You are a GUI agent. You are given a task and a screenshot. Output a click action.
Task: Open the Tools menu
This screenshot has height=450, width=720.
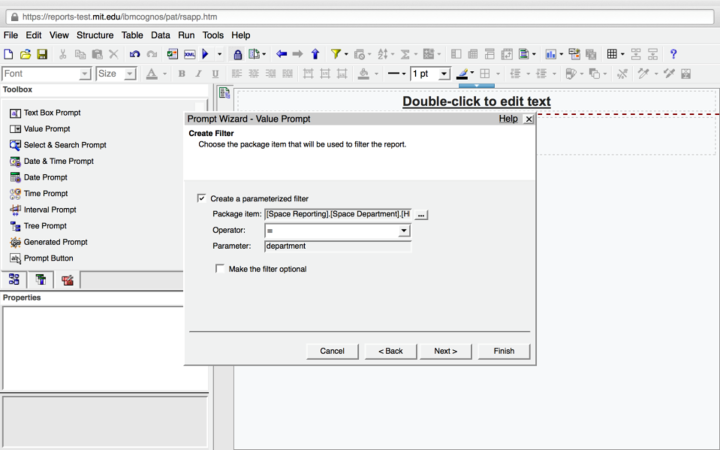tap(213, 35)
